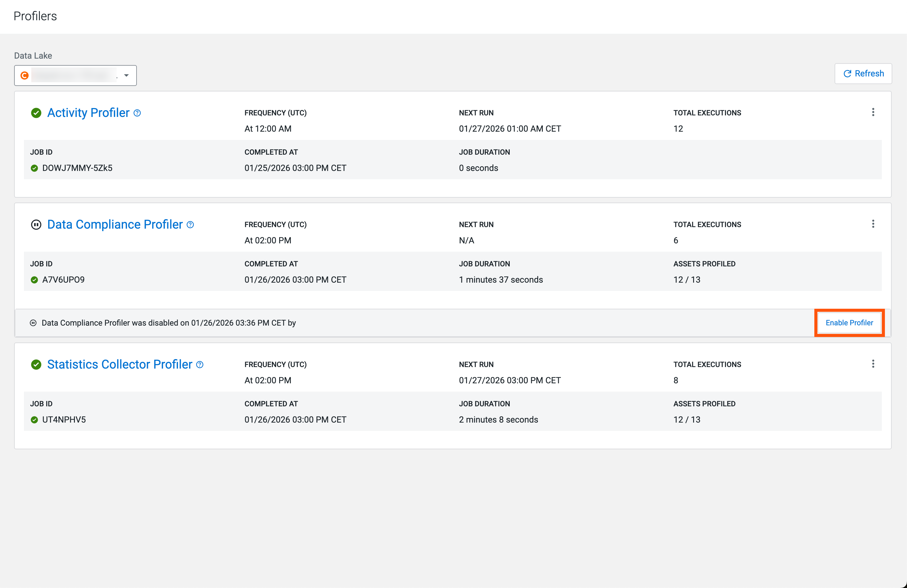Click green check status icon of Activity Profiler
This screenshot has width=907, height=588.
36,113
